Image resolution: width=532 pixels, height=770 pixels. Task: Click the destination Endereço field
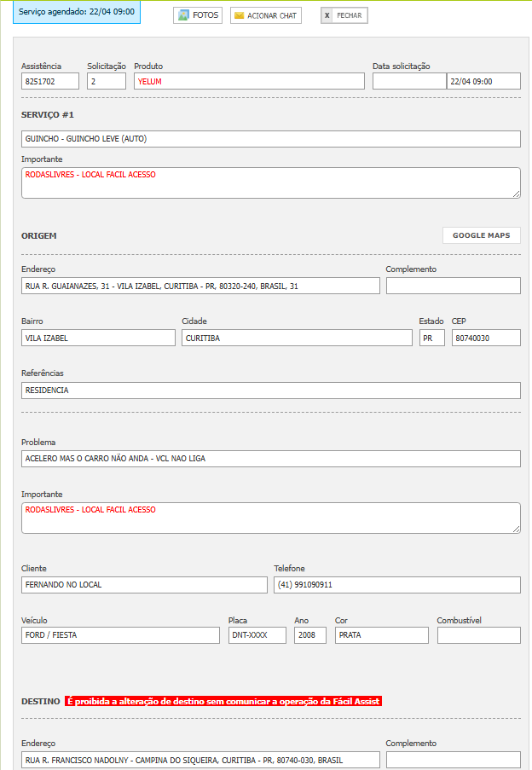point(200,760)
